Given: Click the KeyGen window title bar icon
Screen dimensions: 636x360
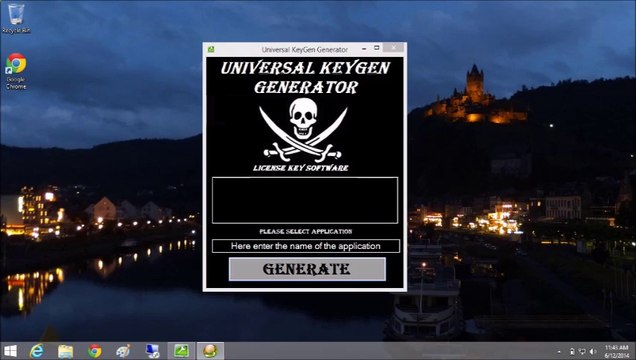Looking at the screenshot, I should 211,49.
